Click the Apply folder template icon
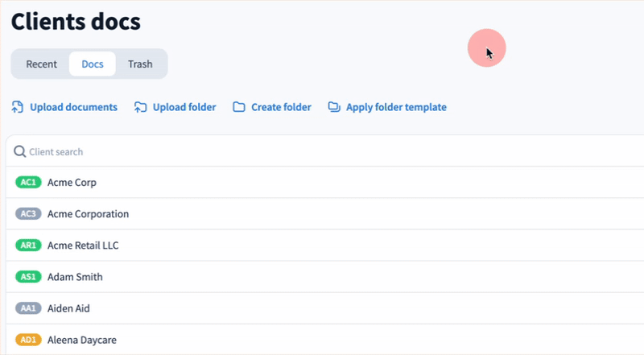The image size is (644, 355). (x=335, y=107)
